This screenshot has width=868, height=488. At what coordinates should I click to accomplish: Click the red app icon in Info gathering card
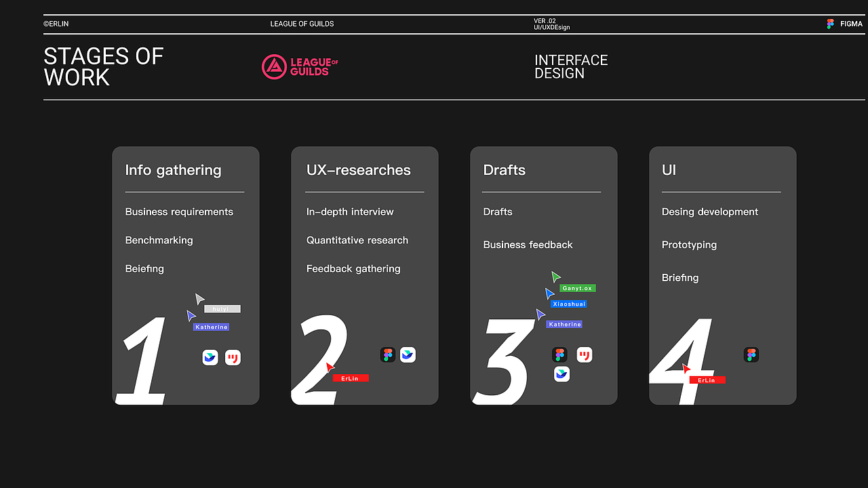coord(233,357)
